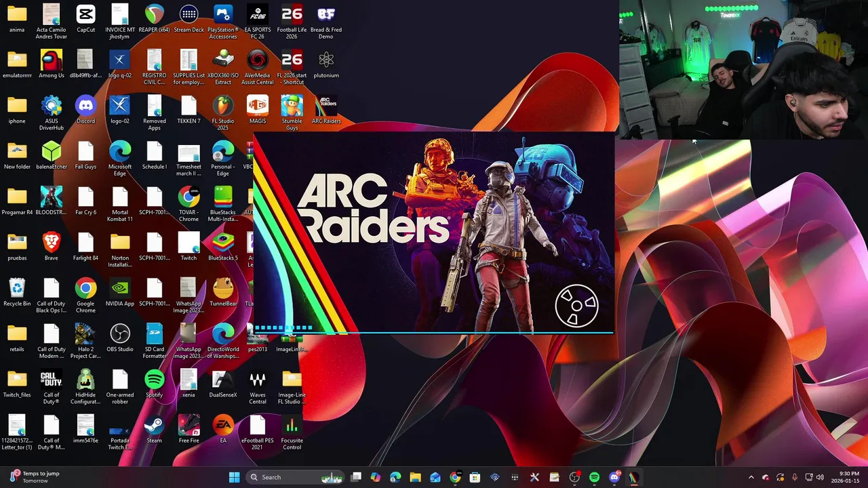Viewport: 868px width, 488px height.
Task: Show hidden system tray icons
Action: [x=751, y=477]
